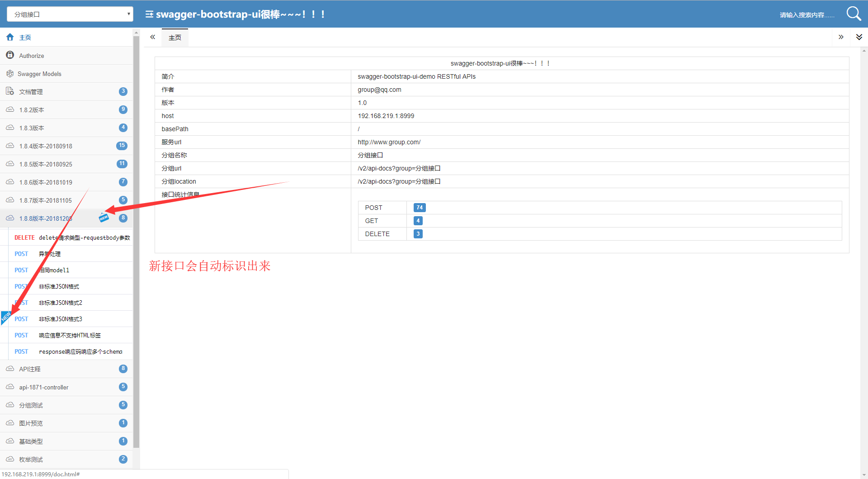Open Authorize lock icon
This screenshot has height=479, width=868.
pyautogui.click(x=10, y=55)
